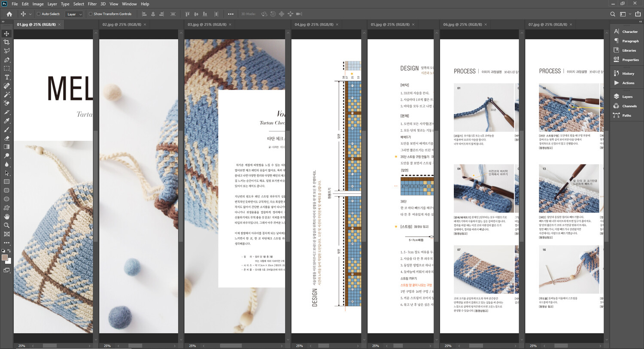This screenshot has width=644, height=349.
Task: Open the workspace switcher dropdown arrow
Action: (630, 14)
